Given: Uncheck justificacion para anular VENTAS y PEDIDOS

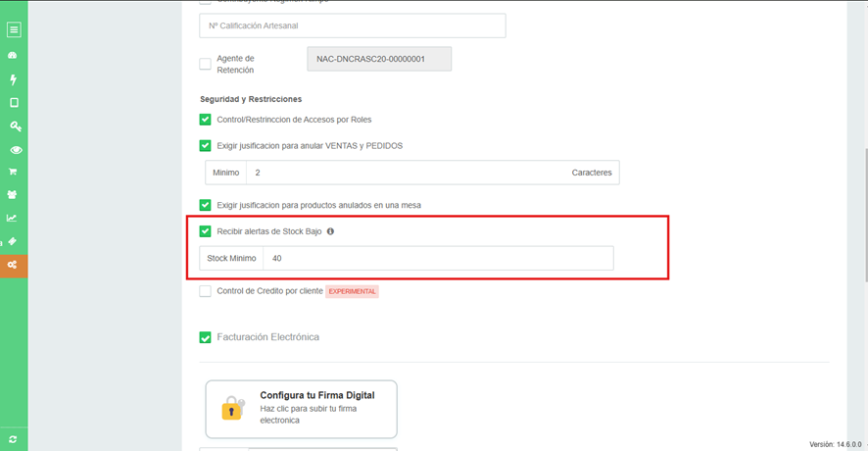Looking at the screenshot, I should point(206,146).
